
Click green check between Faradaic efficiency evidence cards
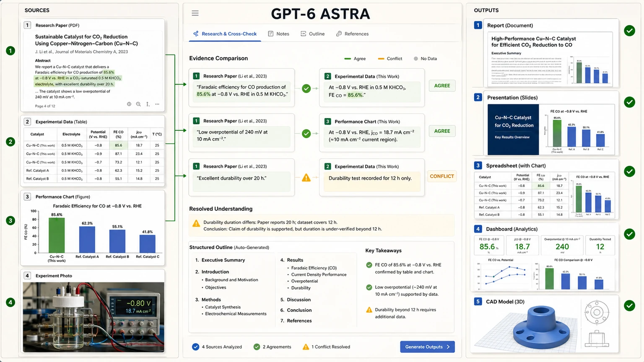pyautogui.click(x=306, y=88)
